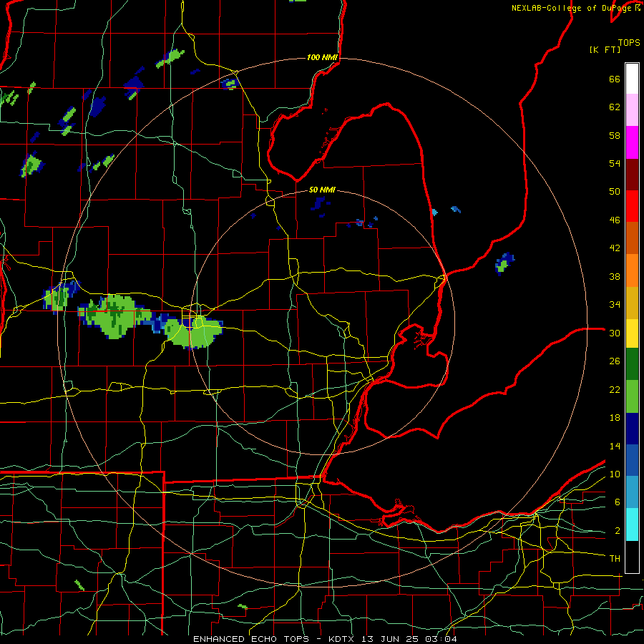
Task: Click the '26' legend value
Action: point(615,361)
